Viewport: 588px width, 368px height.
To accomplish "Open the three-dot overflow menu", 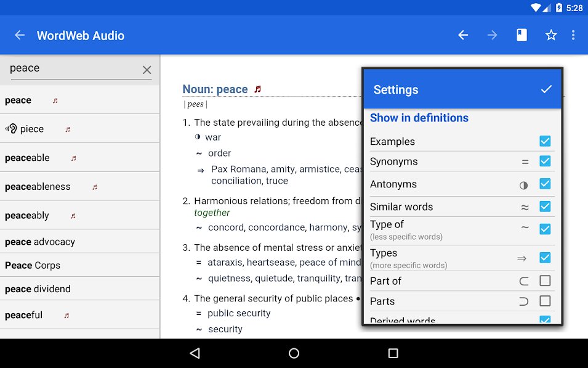I will (x=573, y=35).
